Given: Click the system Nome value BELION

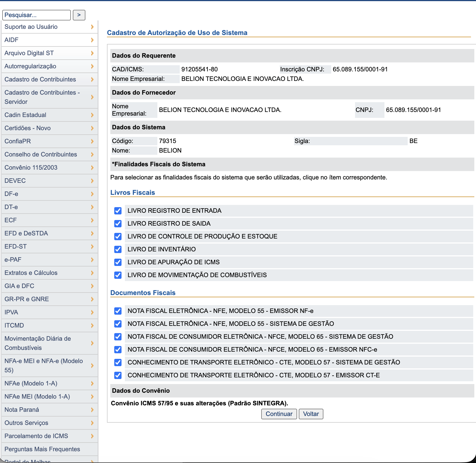Looking at the screenshot, I should click(170, 151).
